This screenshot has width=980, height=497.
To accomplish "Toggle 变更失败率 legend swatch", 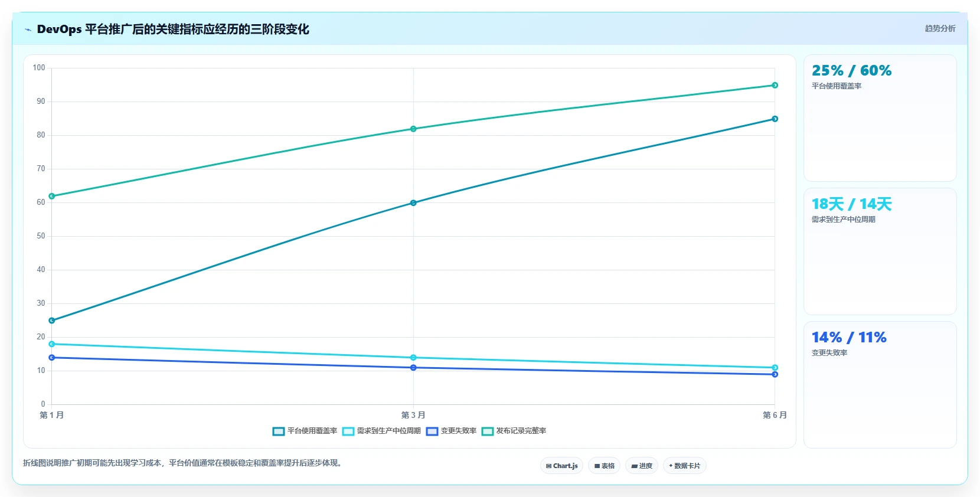I will coord(432,431).
